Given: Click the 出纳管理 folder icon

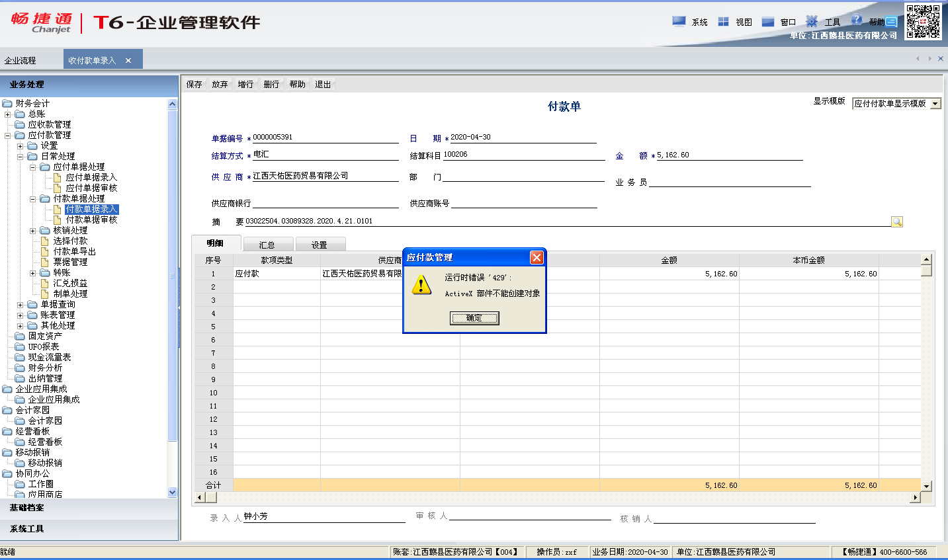Looking at the screenshot, I should pyautogui.click(x=20, y=378).
